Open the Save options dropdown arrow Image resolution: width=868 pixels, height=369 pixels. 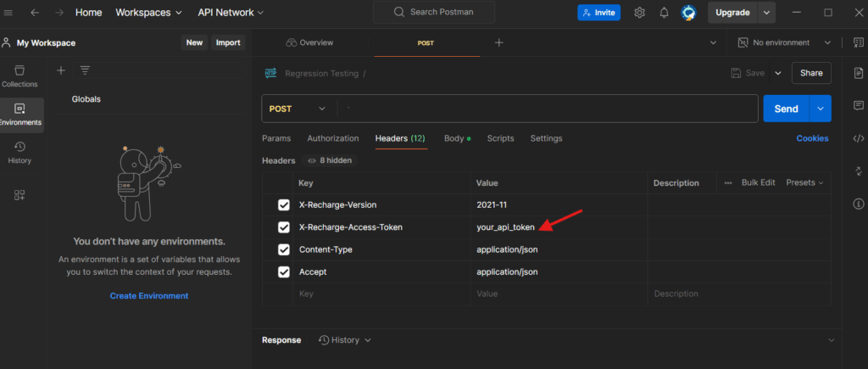pos(778,73)
